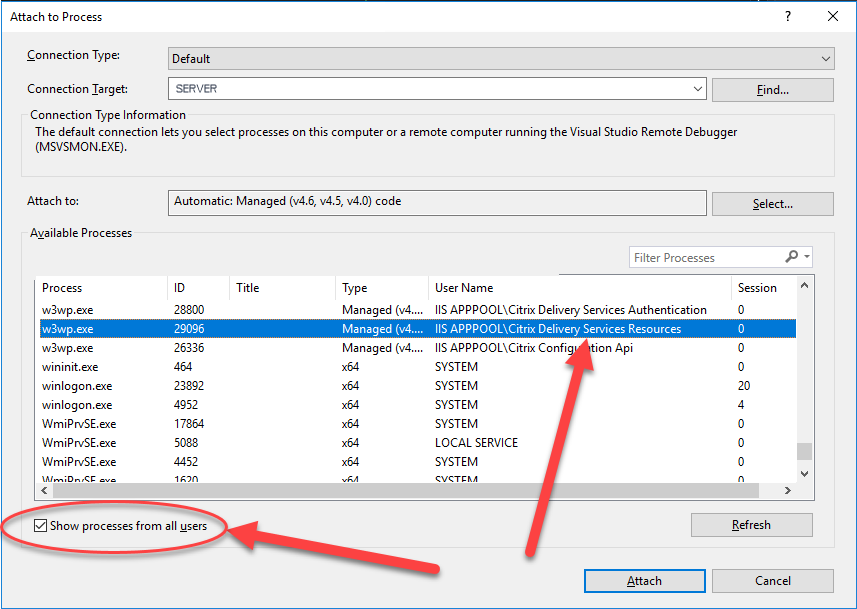Toggle Show processes from all users checkbox
The image size is (857, 609).
[40, 525]
